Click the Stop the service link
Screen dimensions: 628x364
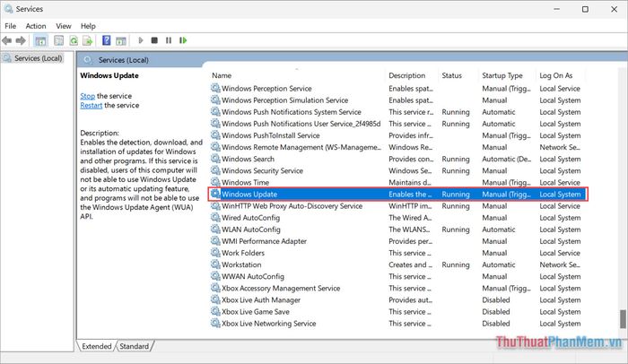87,96
